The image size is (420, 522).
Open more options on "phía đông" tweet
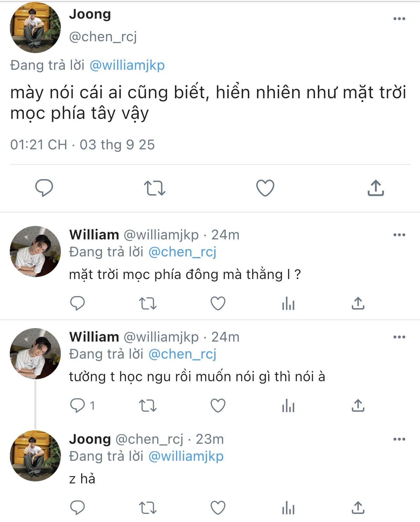coord(399,235)
